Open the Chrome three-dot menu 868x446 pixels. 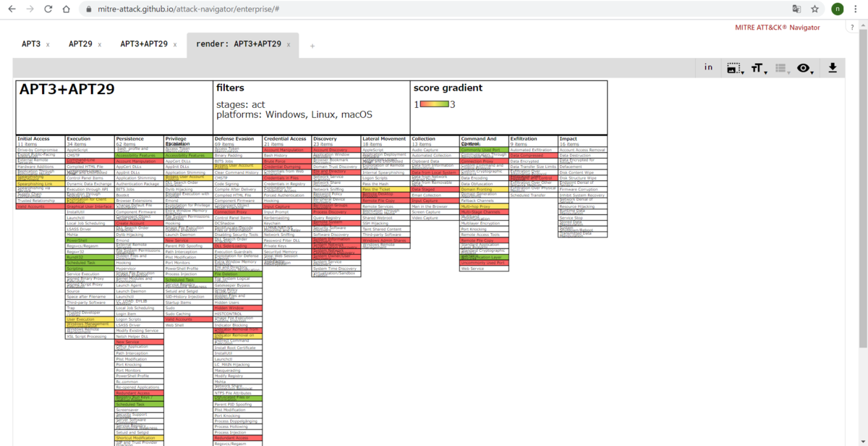click(x=857, y=9)
